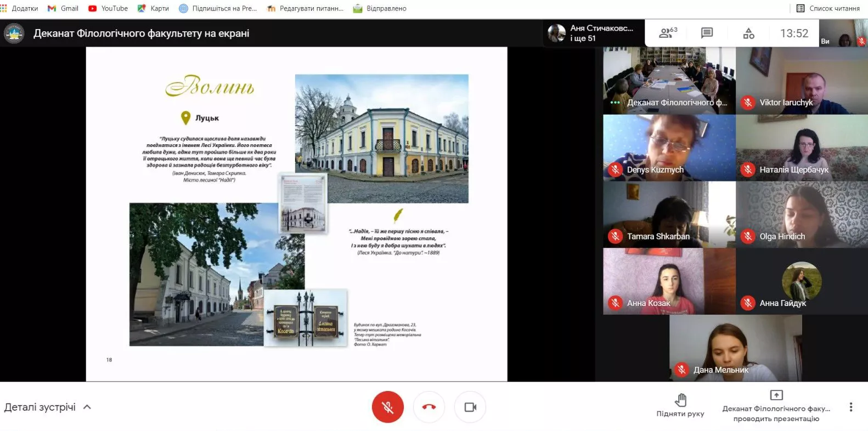Select Viktor Iaruchyk's video tile
The image size is (868, 431).
click(x=801, y=81)
